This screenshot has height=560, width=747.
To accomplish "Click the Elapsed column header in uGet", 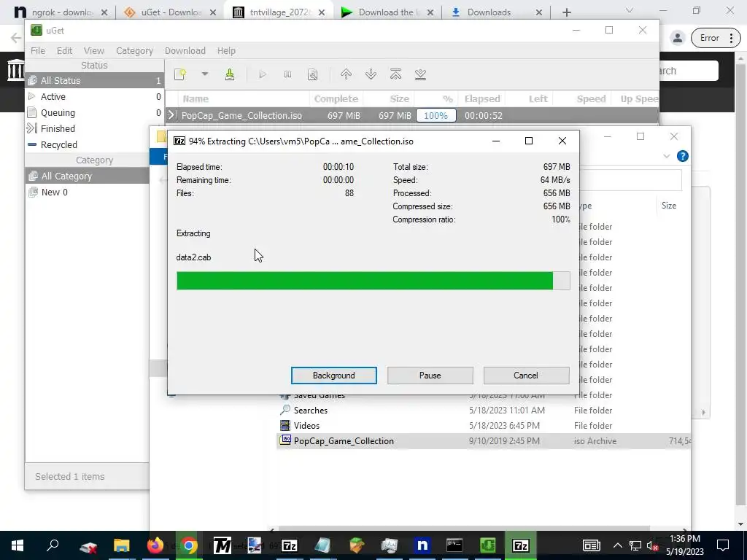I will click(482, 99).
